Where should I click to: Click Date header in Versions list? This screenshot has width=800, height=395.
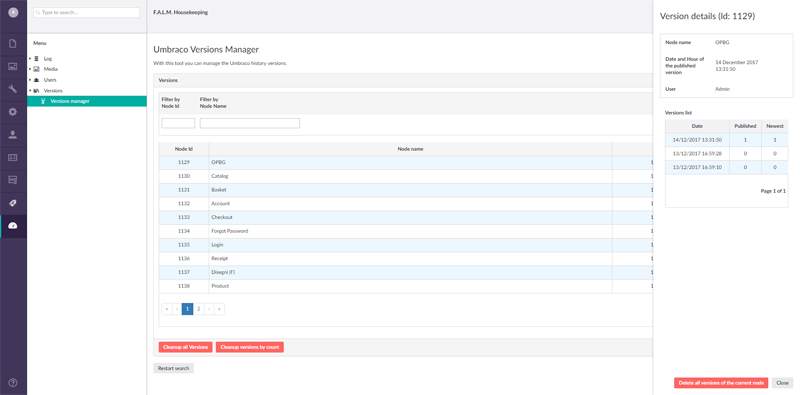click(x=697, y=126)
